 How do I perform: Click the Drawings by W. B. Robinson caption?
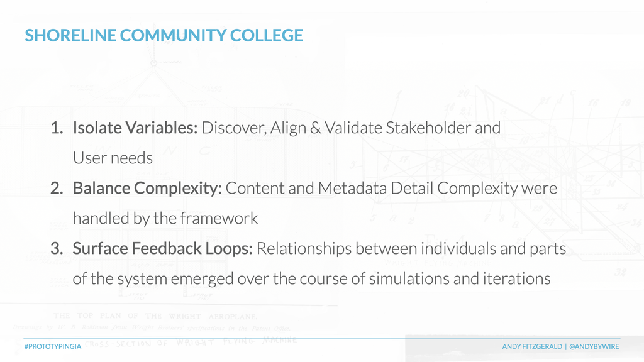[151, 328]
